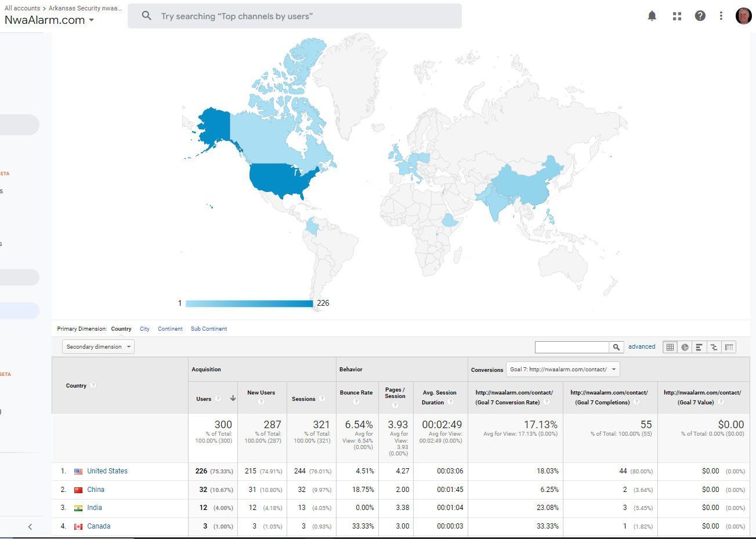Click Canada's bounce rate 33.33%
756x539 pixels.
tap(363, 526)
